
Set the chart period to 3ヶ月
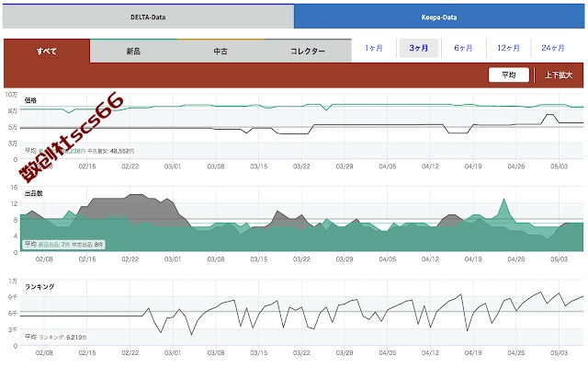(419, 48)
